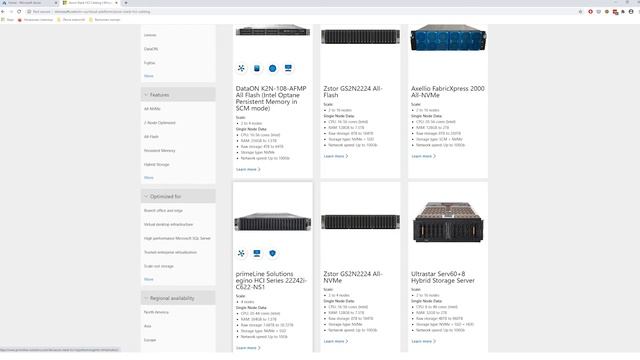This screenshot has width=640, height=360.
Task: Filter by DataON vendor
Action: [x=151, y=49]
